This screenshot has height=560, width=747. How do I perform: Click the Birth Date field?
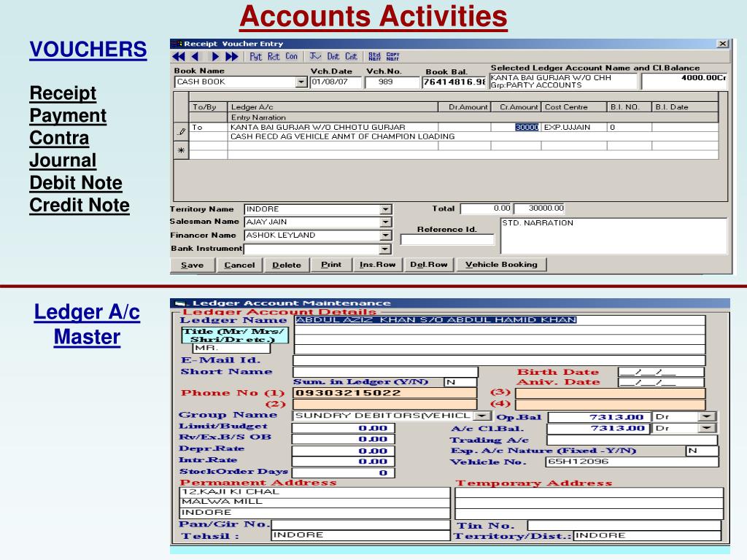click(x=661, y=372)
